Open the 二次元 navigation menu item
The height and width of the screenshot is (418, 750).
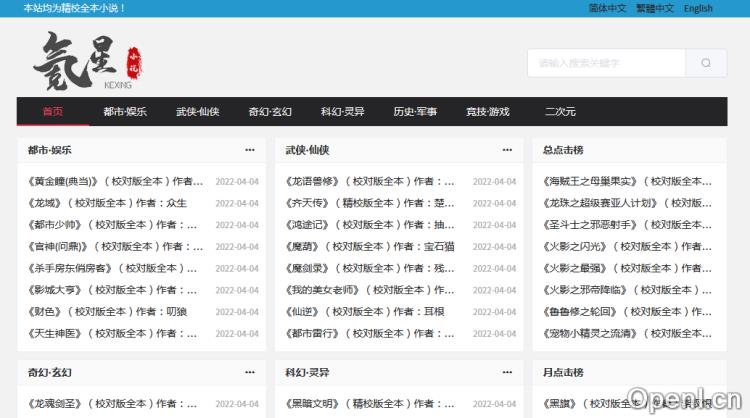pos(560,111)
